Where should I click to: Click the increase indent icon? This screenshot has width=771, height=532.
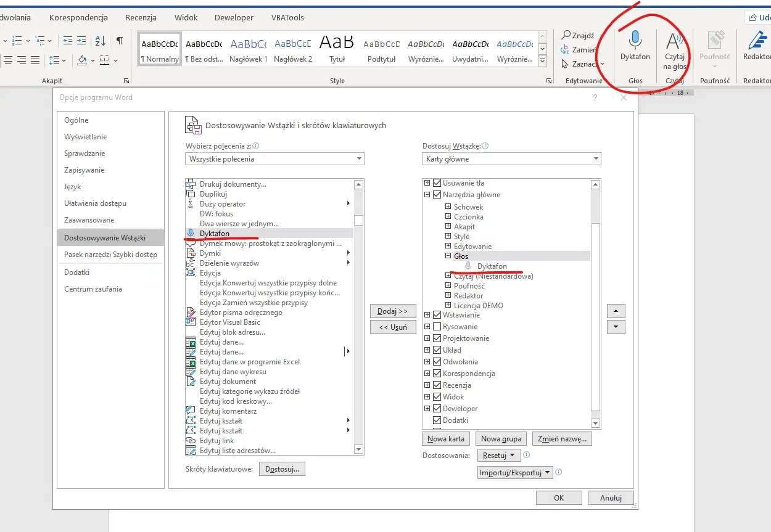81,41
